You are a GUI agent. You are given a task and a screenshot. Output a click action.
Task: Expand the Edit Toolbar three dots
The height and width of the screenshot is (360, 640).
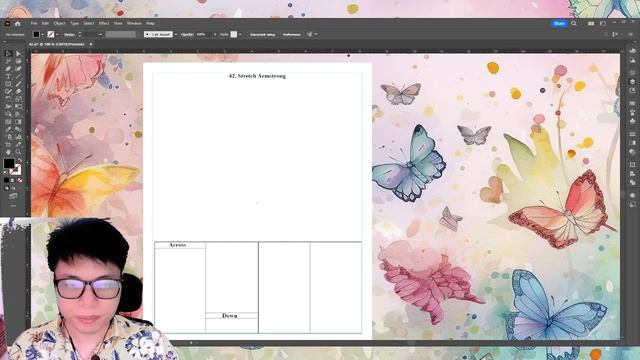[13, 206]
